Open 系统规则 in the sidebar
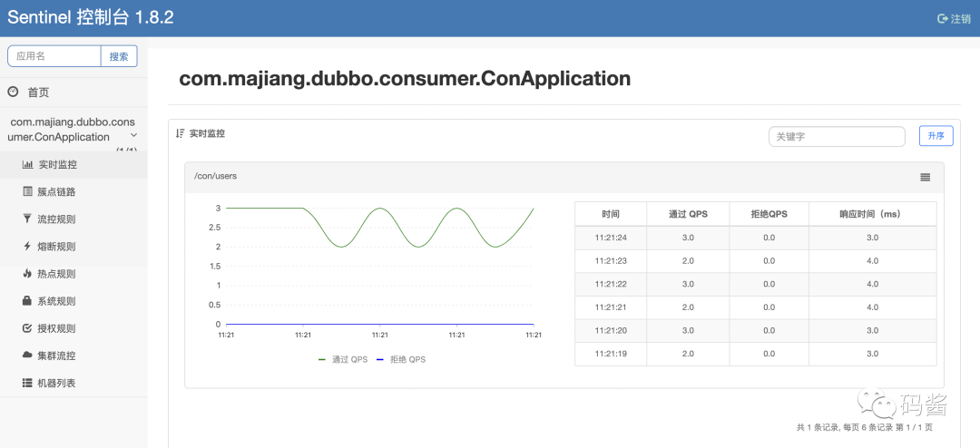 (73, 300)
